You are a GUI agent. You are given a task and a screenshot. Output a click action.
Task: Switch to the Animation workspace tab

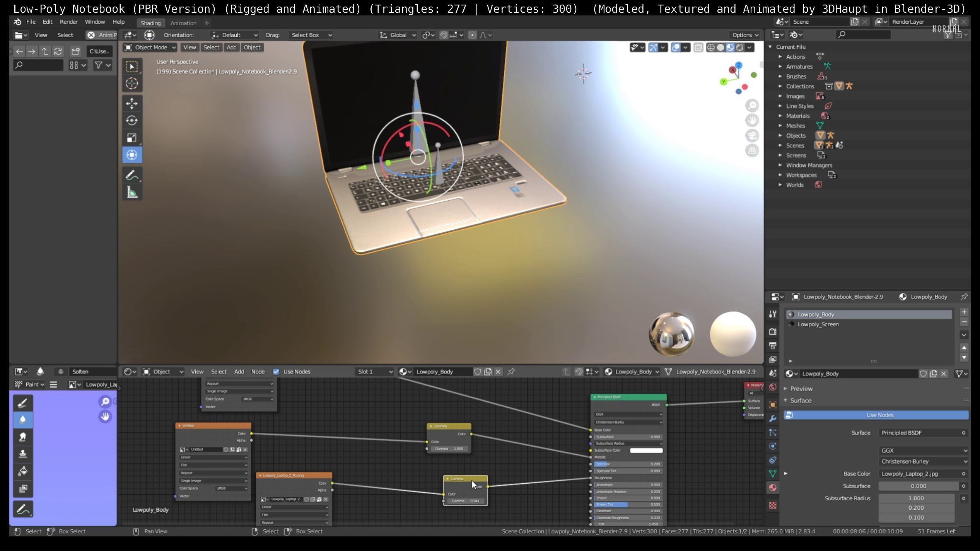point(183,23)
